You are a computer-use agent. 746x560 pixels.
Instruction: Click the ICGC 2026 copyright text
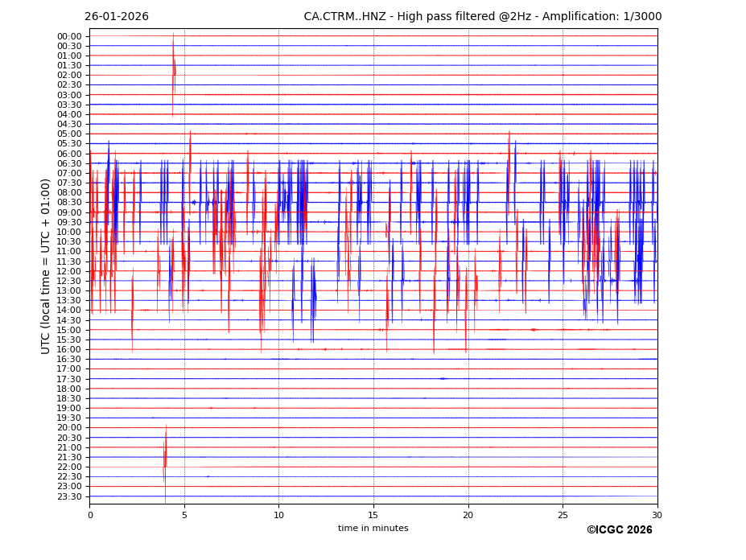coord(619,530)
